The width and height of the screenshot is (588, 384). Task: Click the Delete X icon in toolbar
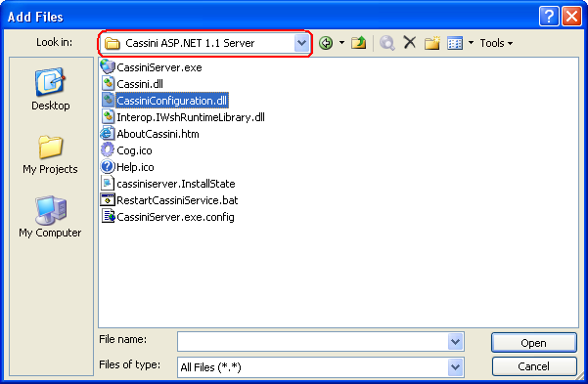pos(410,42)
